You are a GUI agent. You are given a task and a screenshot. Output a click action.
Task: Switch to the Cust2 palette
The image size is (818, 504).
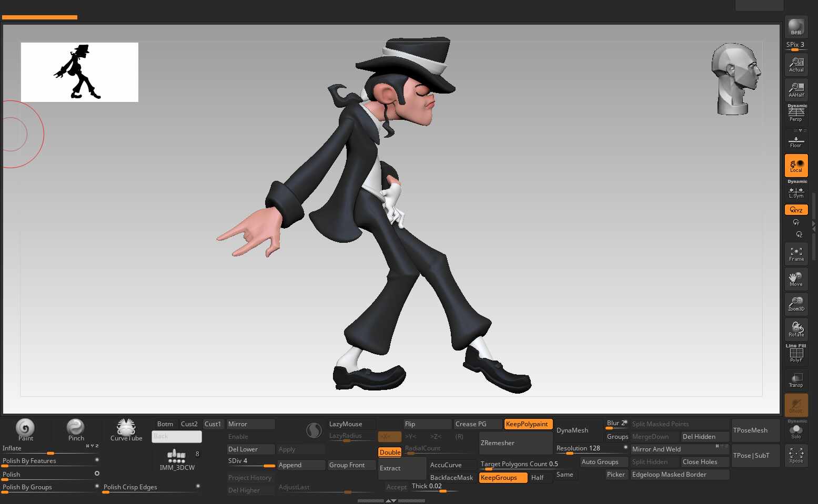(x=189, y=424)
